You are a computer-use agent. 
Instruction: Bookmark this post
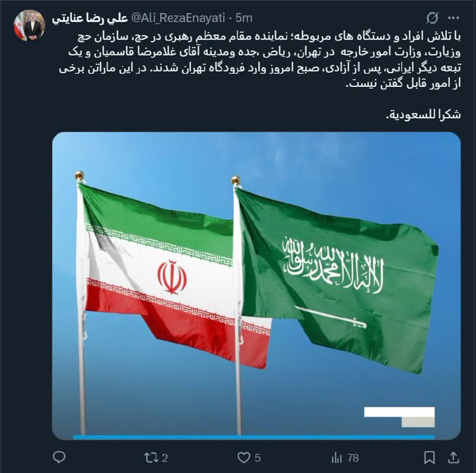tap(429, 458)
